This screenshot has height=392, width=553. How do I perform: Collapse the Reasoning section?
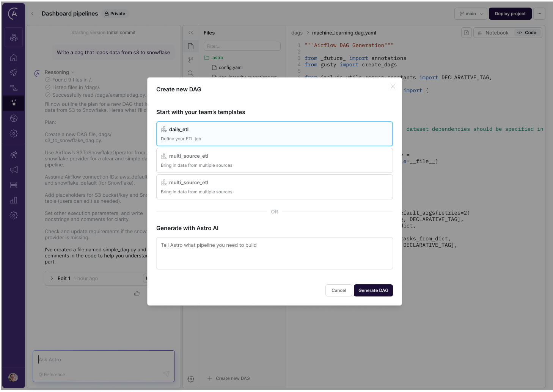pyautogui.click(x=60, y=72)
